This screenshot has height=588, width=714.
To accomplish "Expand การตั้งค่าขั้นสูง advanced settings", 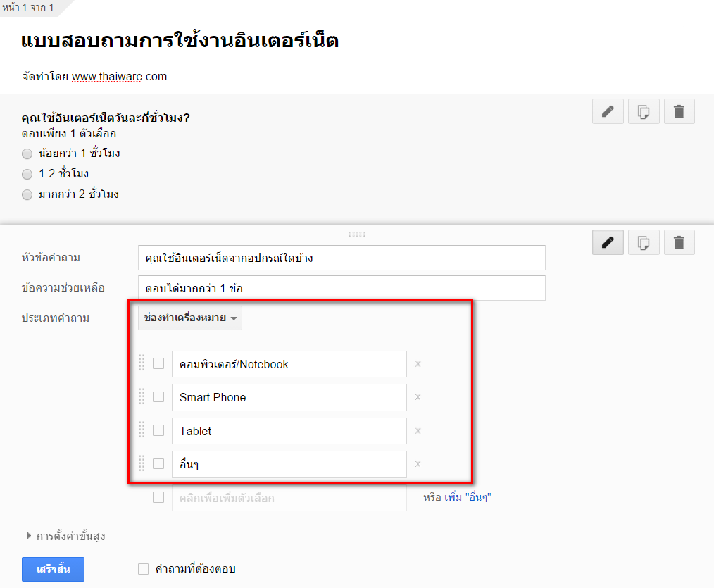I will coord(65,536).
